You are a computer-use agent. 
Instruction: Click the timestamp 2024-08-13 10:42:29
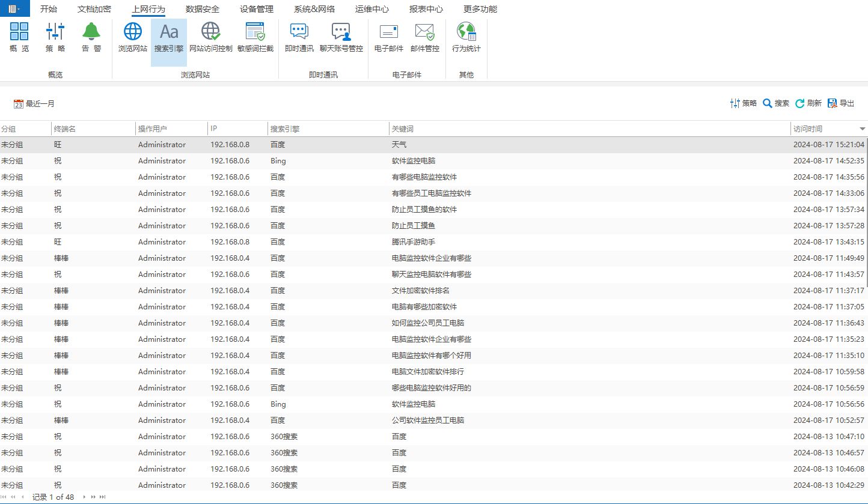click(x=829, y=485)
